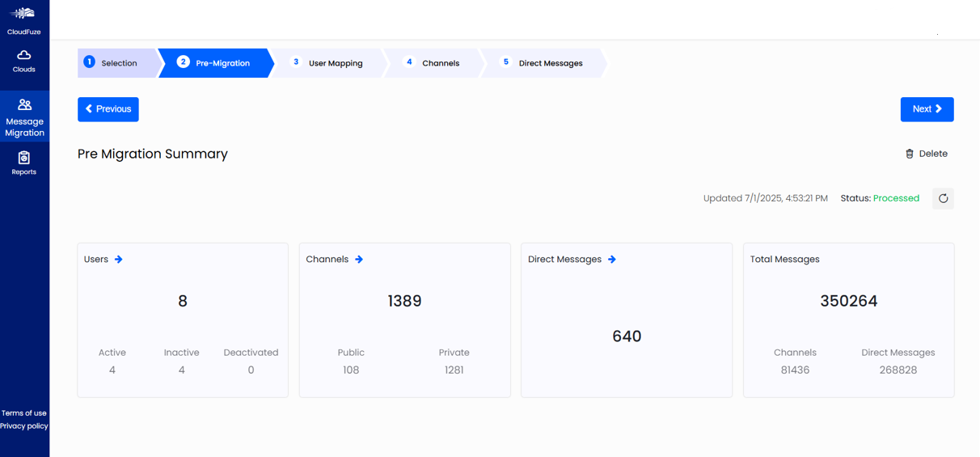Go to step 1 Selection
The height and width of the screenshot is (457, 980).
[118, 63]
